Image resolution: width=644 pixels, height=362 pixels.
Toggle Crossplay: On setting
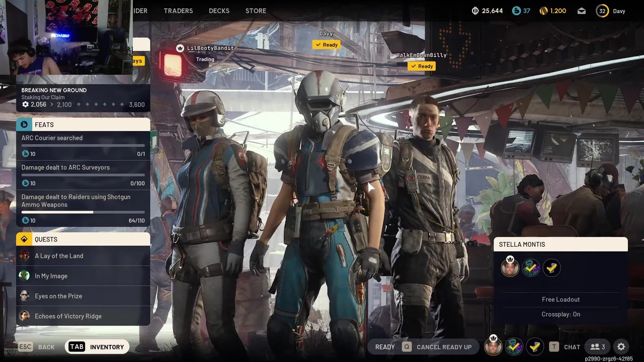pos(560,314)
